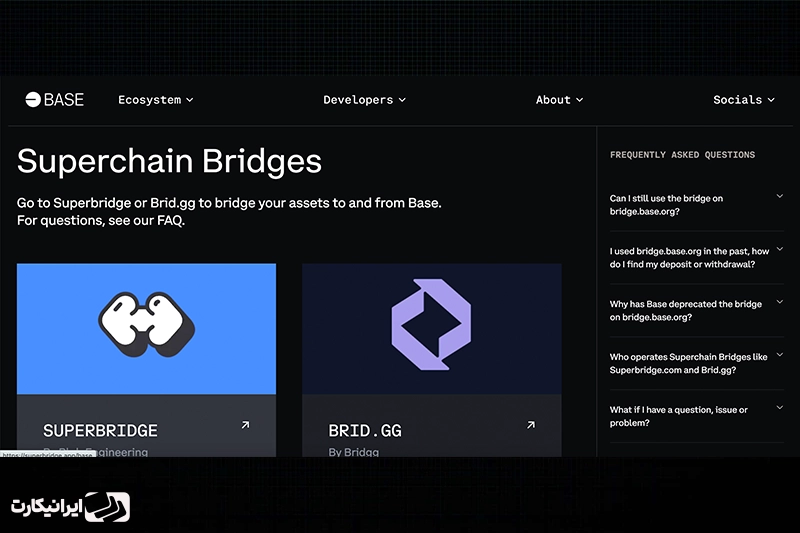Expand 'Who operates Superchain Bridges' question
Viewport: 800px width, 533px height.
696,363
